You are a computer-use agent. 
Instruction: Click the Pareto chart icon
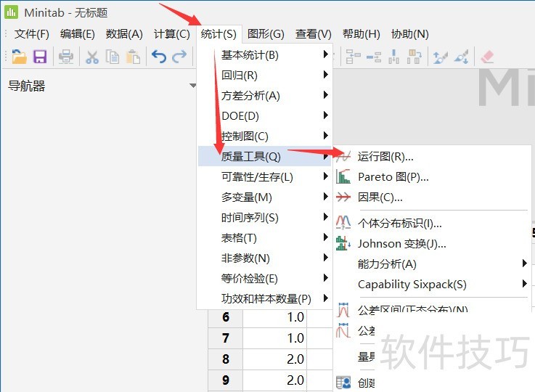tap(343, 176)
